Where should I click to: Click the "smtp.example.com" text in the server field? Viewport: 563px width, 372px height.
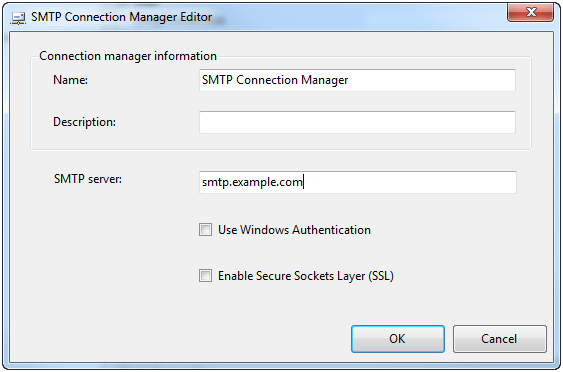coord(252,182)
